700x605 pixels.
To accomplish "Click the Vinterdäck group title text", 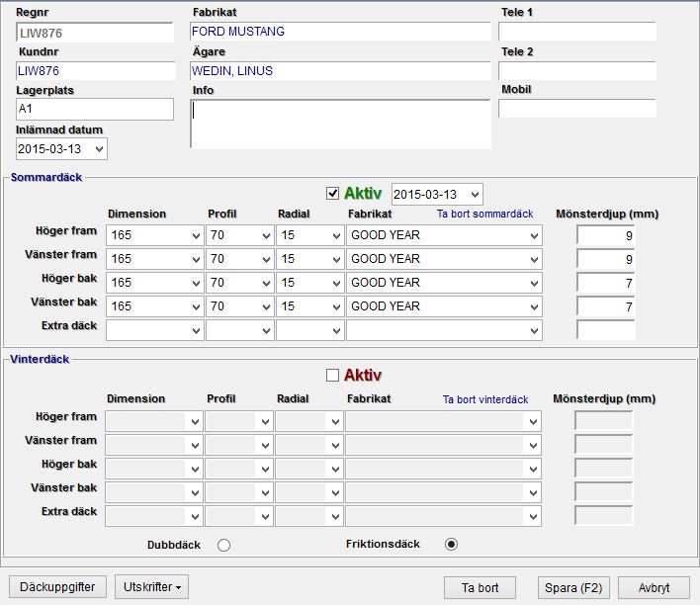I will (x=40, y=360).
